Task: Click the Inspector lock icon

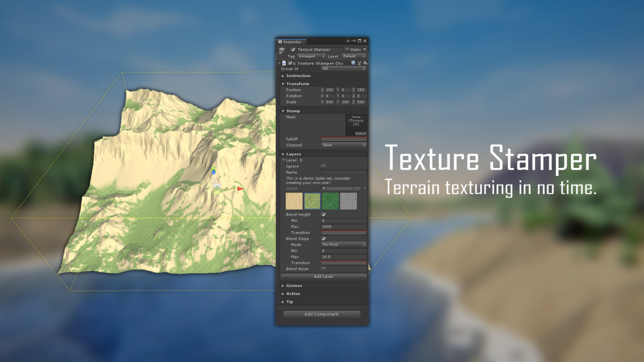Action: click(x=348, y=41)
